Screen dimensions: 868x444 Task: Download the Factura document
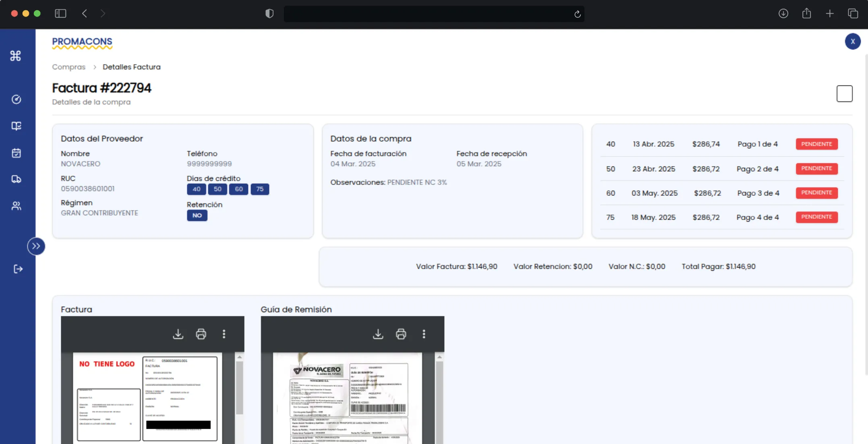(178, 334)
